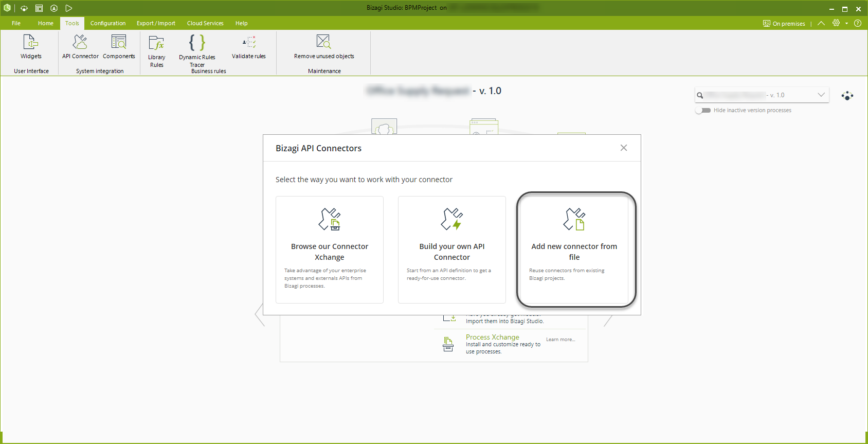Click the Connector Xchange plug icon
The width and height of the screenshot is (868, 444).
329,219
